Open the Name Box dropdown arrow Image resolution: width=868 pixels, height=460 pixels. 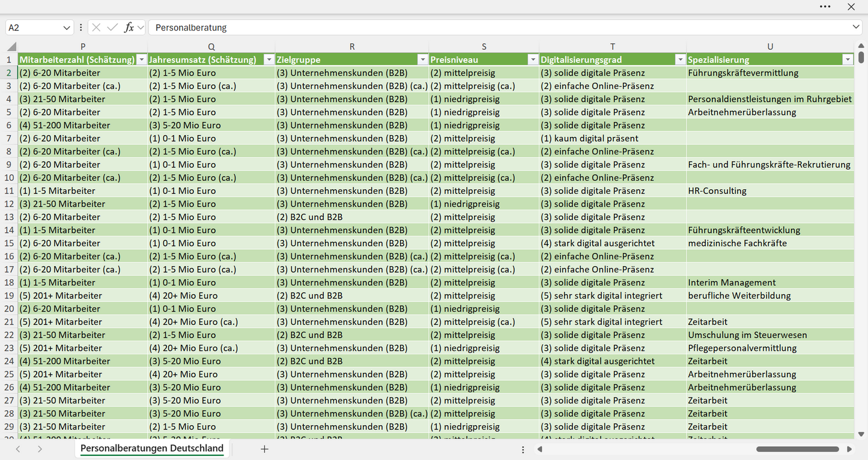pyautogui.click(x=66, y=28)
